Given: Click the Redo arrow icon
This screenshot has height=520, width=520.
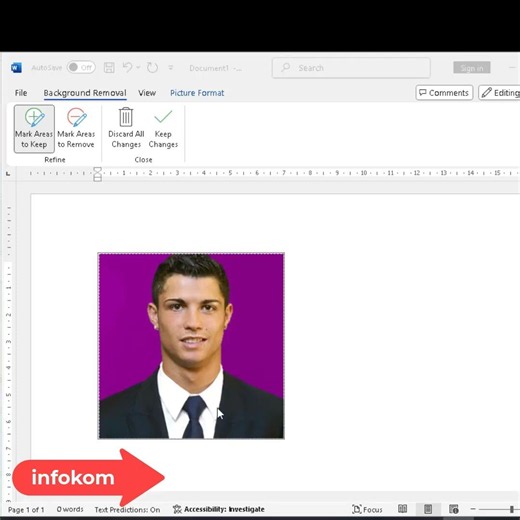Looking at the screenshot, I should [x=152, y=68].
